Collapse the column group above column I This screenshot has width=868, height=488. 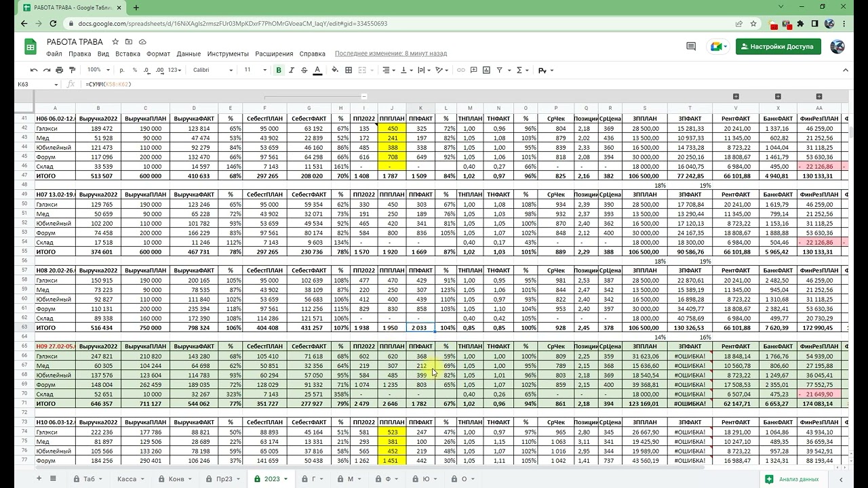(363, 96)
